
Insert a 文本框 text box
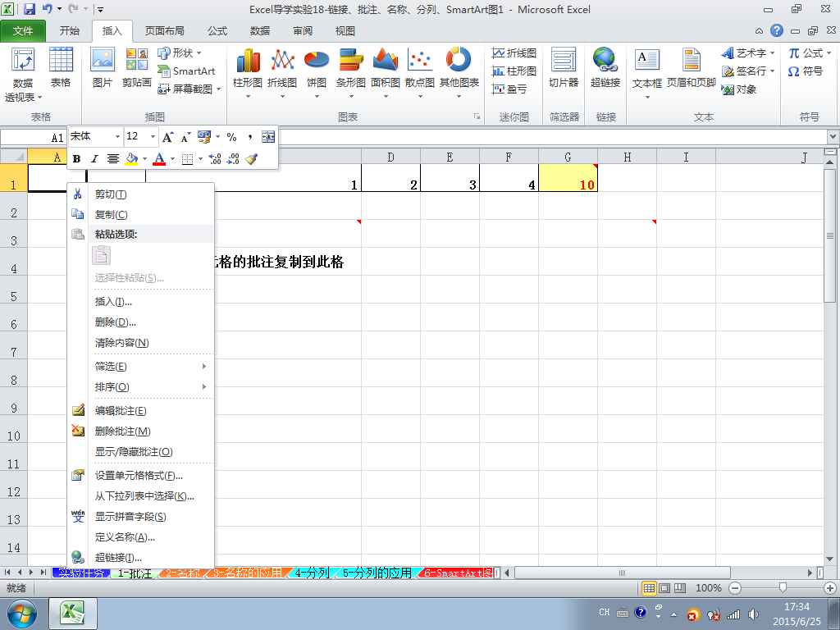click(646, 74)
